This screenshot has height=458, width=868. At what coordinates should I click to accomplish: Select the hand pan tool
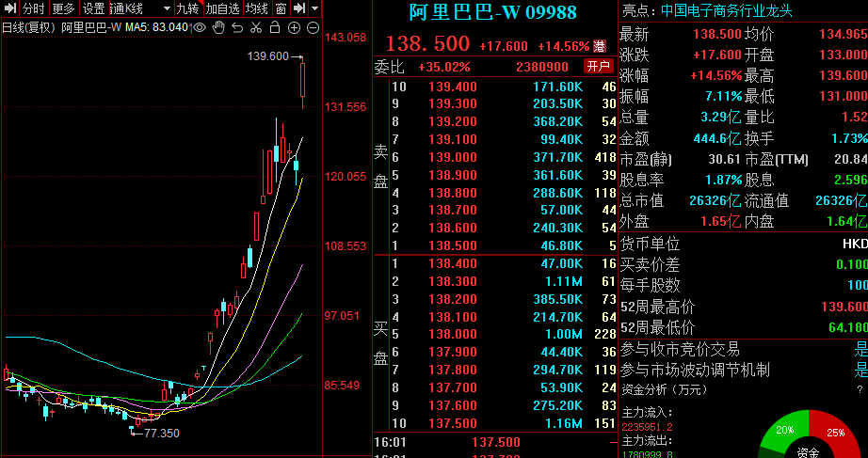click(218, 27)
